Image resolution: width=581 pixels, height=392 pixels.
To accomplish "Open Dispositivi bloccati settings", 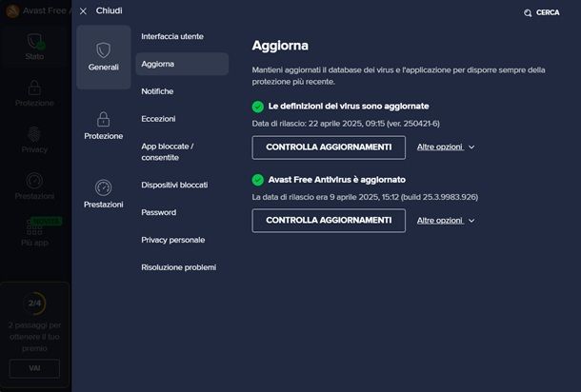I will pos(174,186).
